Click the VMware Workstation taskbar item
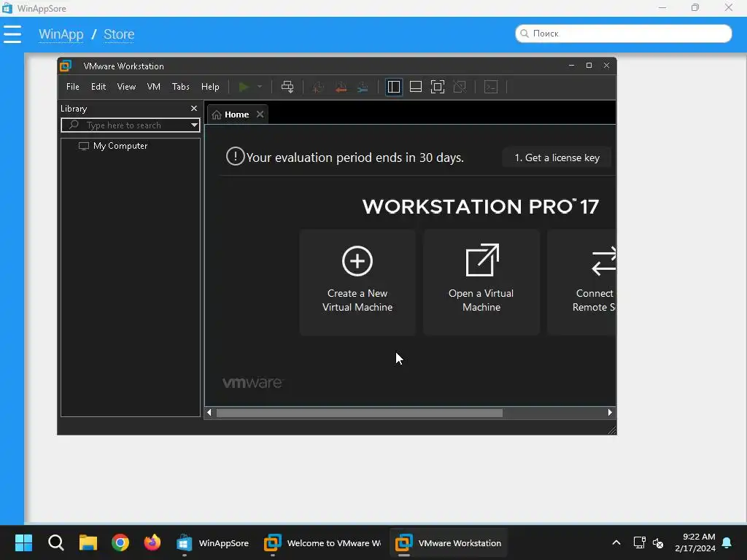This screenshot has height=560, width=747. [449, 542]
